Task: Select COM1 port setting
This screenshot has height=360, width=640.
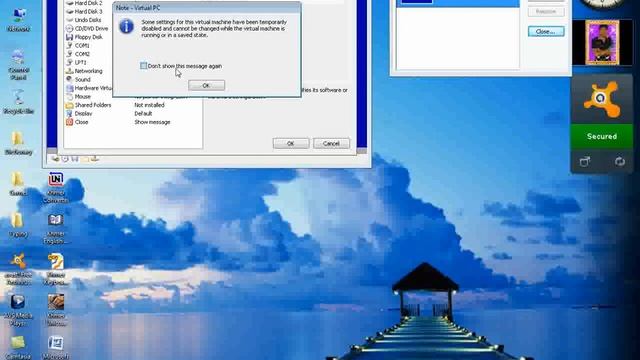Action: tap(78, 45)
